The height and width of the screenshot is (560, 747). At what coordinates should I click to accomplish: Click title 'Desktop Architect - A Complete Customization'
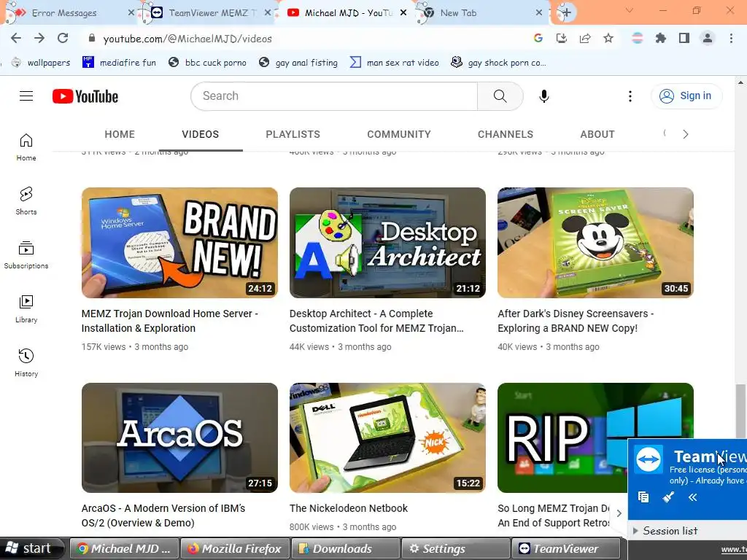click(x=376, y=321)
